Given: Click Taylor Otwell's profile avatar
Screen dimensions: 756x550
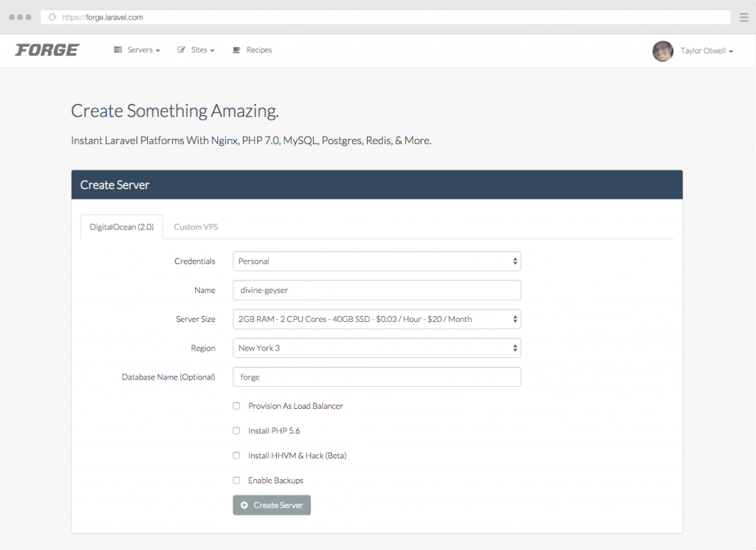Looking at the screenshot, I should pyautogui.click(x=662, y=51).
